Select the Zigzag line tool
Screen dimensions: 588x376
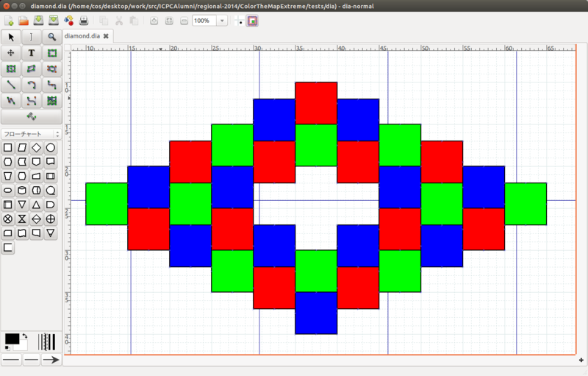tap(51, 85)
